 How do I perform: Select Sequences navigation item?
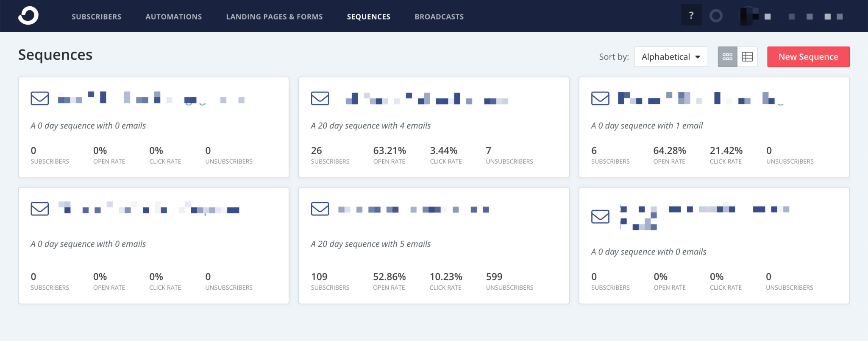[369, 17]
